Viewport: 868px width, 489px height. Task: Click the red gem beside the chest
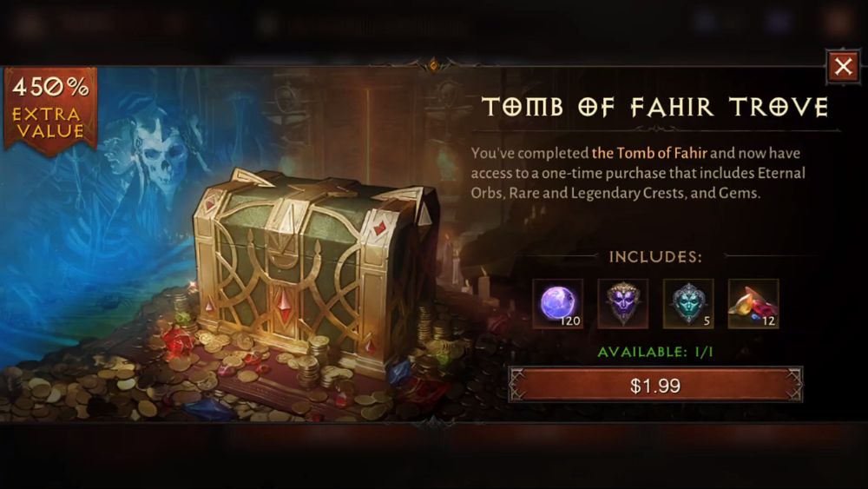pyautogui.click(x=178, y=341)
